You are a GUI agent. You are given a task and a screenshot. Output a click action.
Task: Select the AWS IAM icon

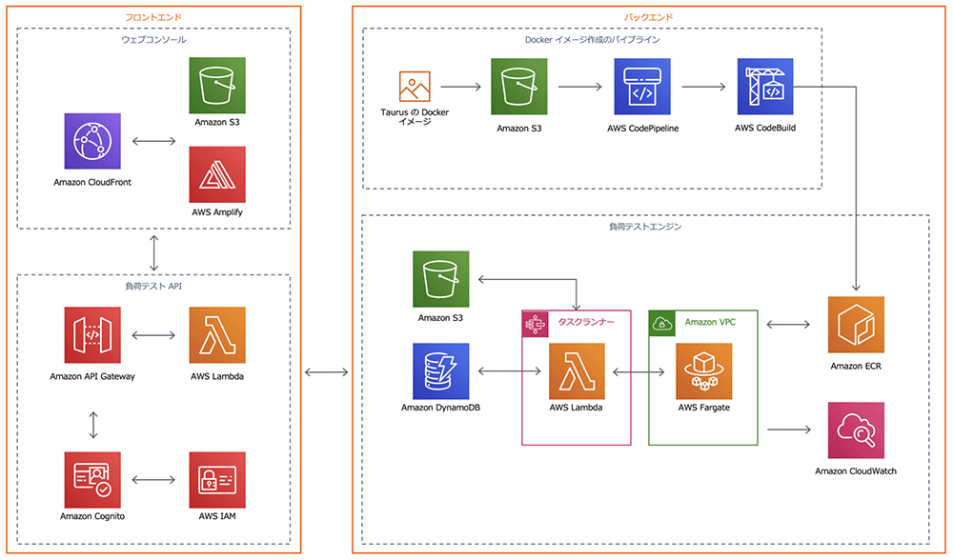(216, 478)
